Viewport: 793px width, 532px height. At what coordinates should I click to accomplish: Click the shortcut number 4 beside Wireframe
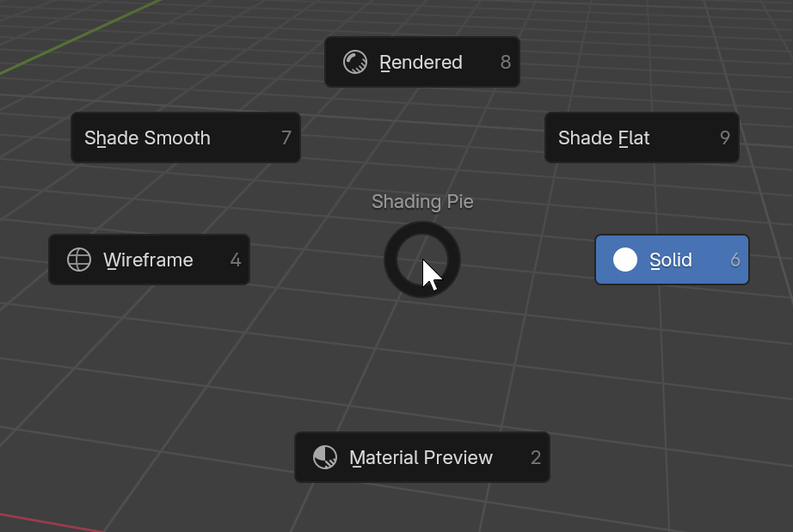236,260
